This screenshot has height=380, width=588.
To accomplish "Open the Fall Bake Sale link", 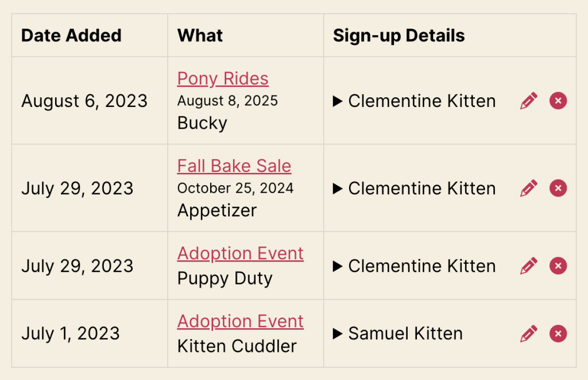I will pyautogui.click(x=234, y=166).
